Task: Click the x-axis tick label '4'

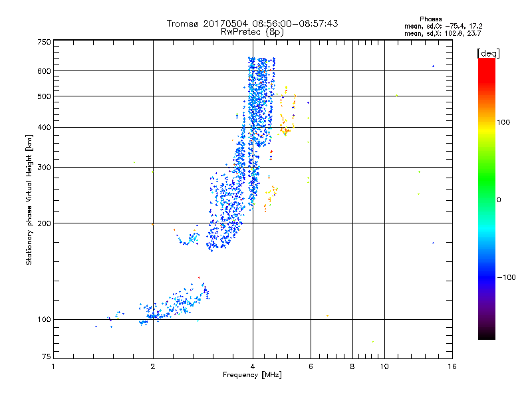Action: tap(253, 366)
